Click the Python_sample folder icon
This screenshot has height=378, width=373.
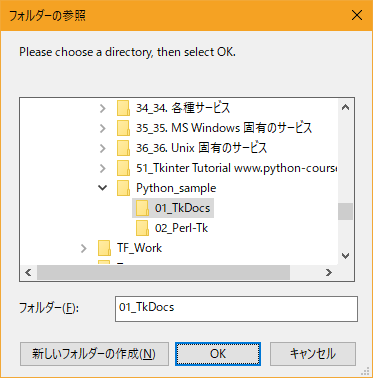pos(123,188)
